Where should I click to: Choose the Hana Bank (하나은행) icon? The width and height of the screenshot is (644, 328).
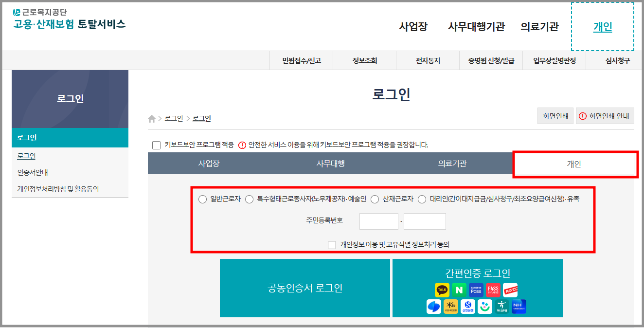(502, 307)
